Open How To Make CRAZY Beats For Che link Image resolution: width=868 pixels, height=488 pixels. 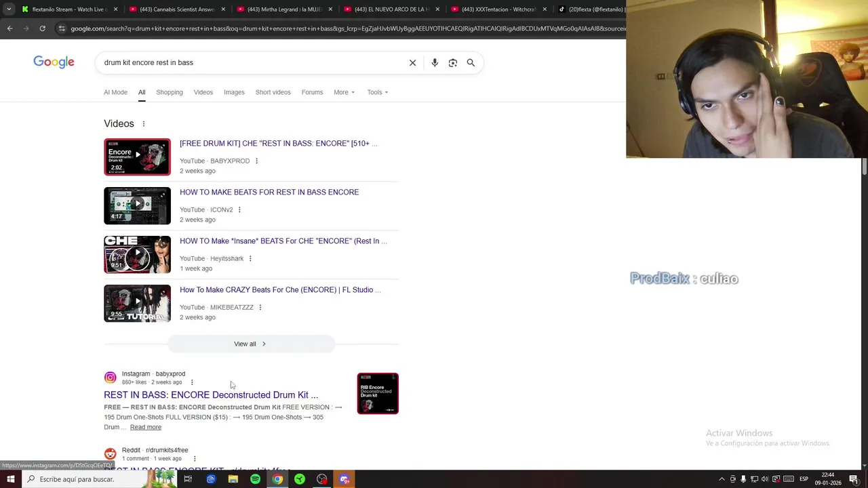pos(279,289)
